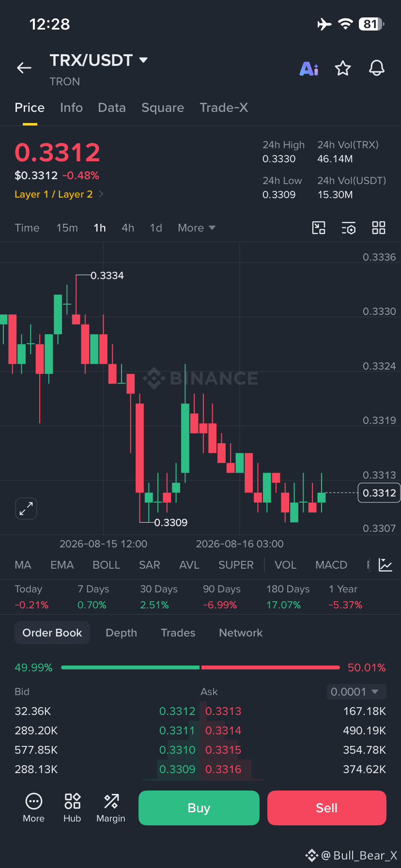Screen dimensions: 401x868
Task: Tap the chart drawing tools icon
Action: point(319,228)
